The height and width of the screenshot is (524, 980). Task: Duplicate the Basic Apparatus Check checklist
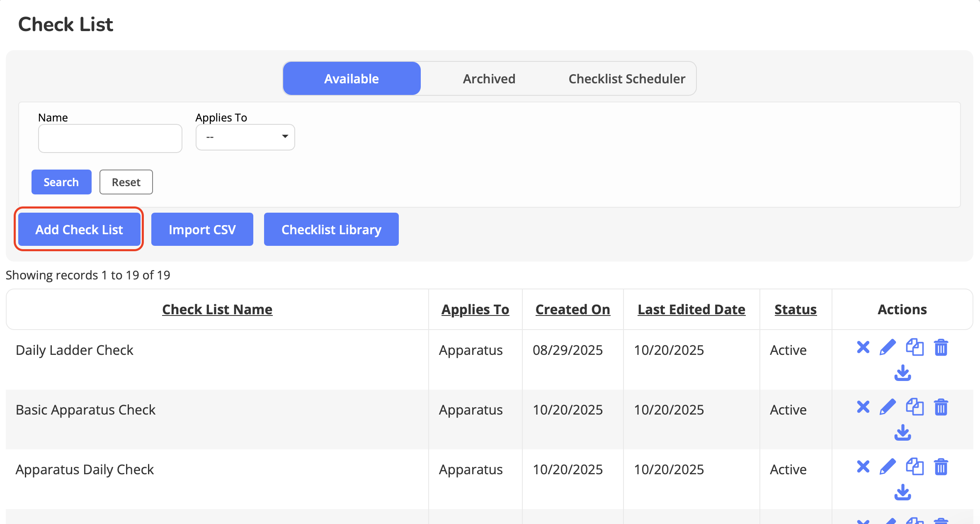pos(915,407)
